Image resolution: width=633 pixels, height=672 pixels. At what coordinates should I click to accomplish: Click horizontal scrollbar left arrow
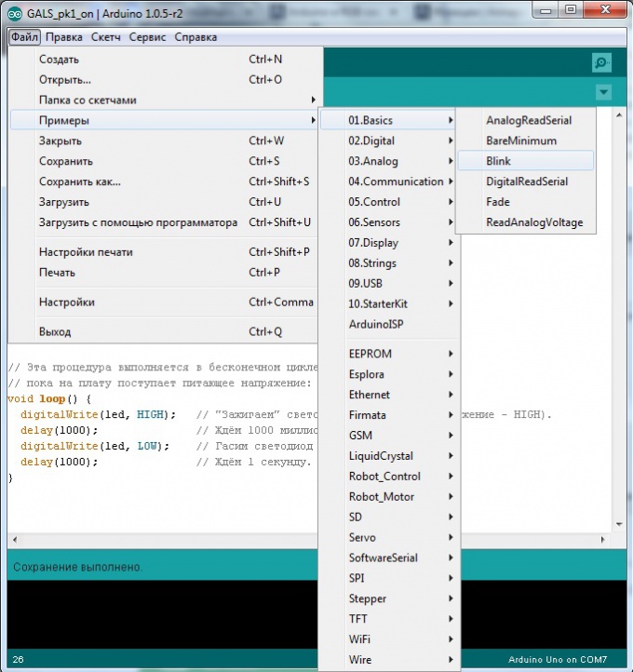pyautogui.click(x=15, y=540)
